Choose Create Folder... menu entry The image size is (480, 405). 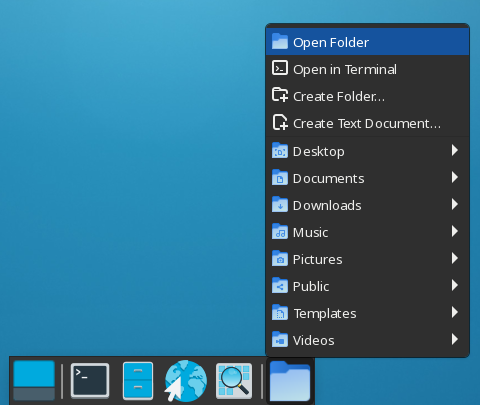(367, 96)
